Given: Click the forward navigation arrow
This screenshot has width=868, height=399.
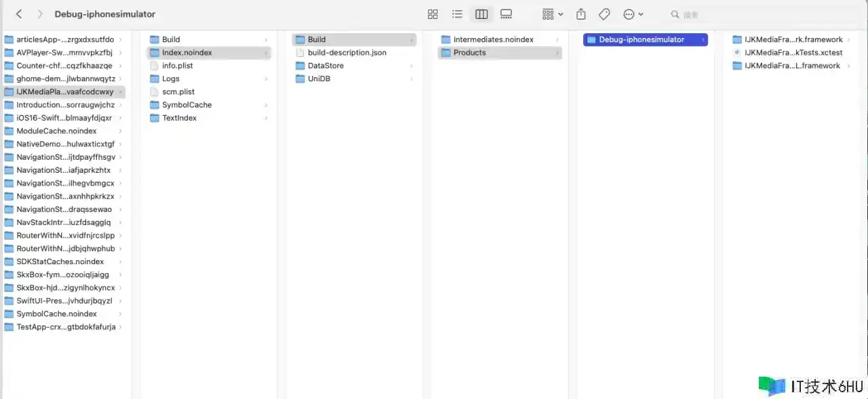Looking at the screenshot, I should (x=40, y=14).
